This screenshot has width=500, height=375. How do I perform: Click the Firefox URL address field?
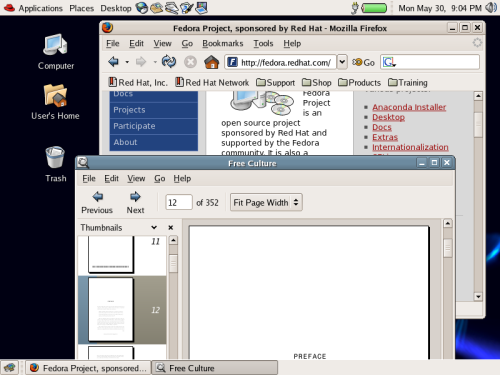[280, 62]
